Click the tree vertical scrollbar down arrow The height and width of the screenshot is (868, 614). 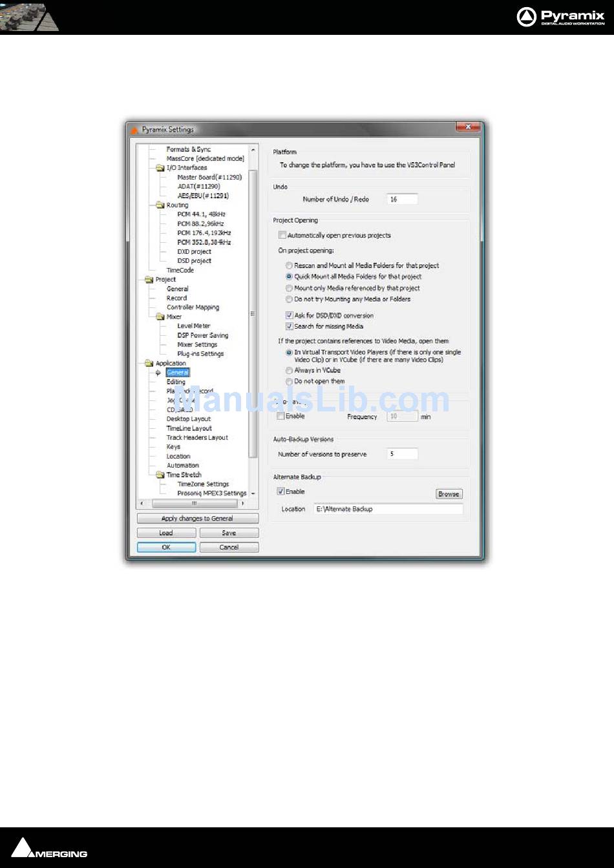[x=253, y=493]
